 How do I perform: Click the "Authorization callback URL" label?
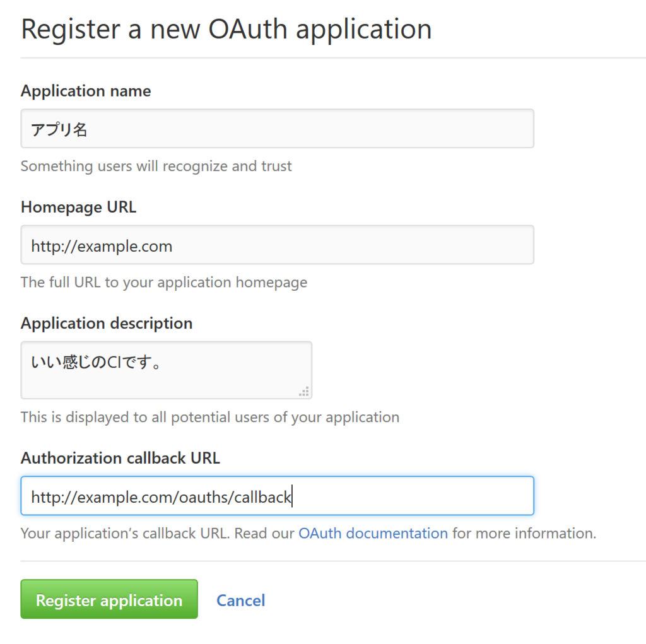(120, 458)
